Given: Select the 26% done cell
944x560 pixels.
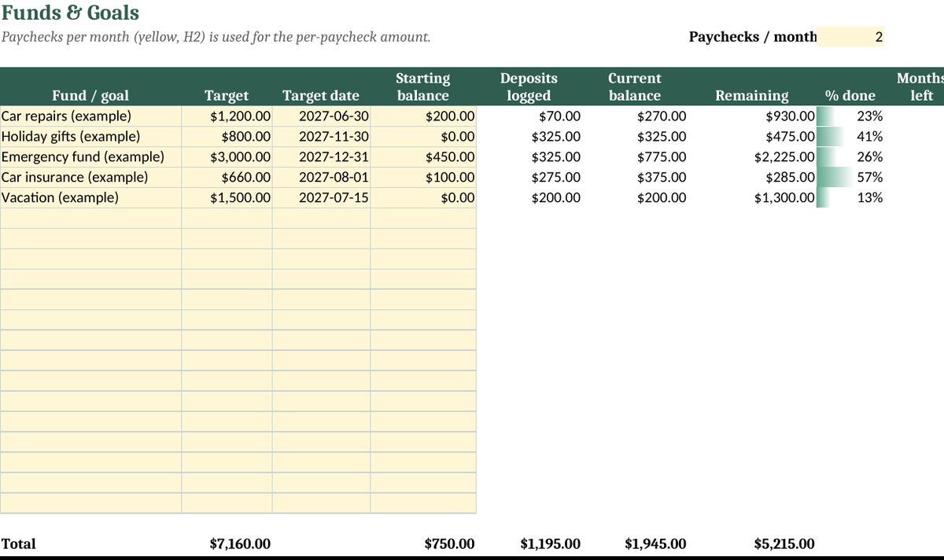Looking at the screenshot, I should [850, 157].
